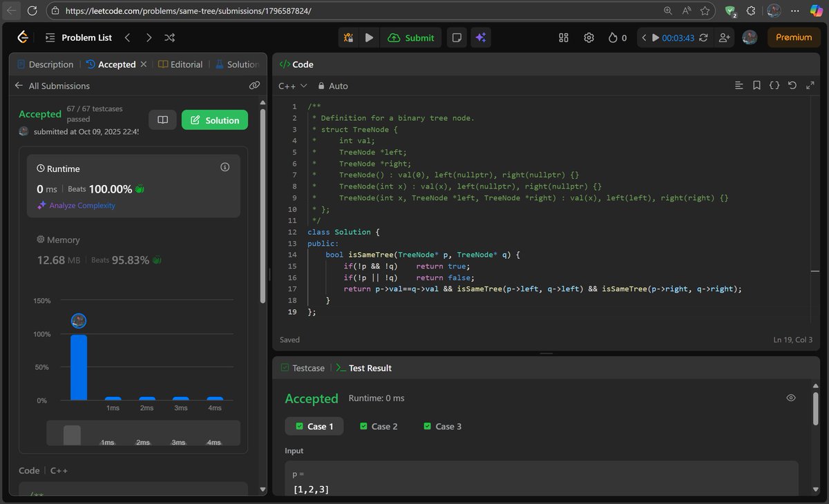Switch to the Testcase tab
Viewport: 829px width, 504px height.
(303, 368)
